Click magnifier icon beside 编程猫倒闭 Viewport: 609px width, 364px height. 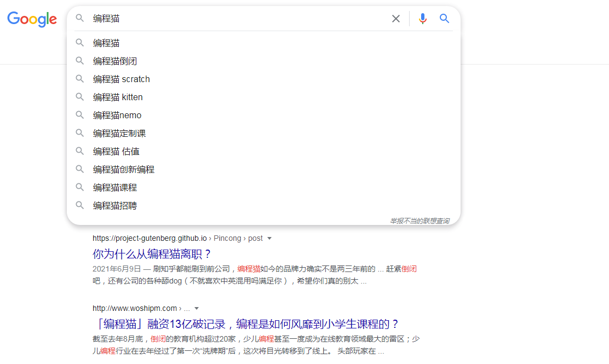pyautogui.click(x=79, y=61)
